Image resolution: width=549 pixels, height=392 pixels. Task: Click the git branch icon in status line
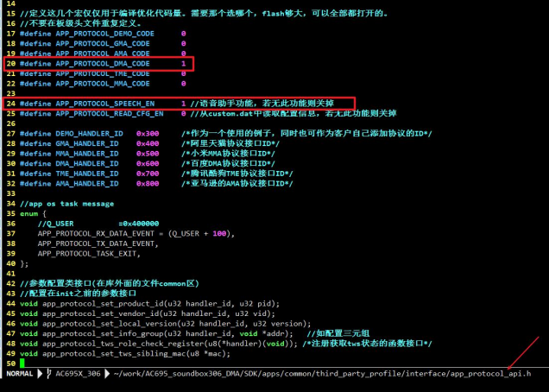49,373
